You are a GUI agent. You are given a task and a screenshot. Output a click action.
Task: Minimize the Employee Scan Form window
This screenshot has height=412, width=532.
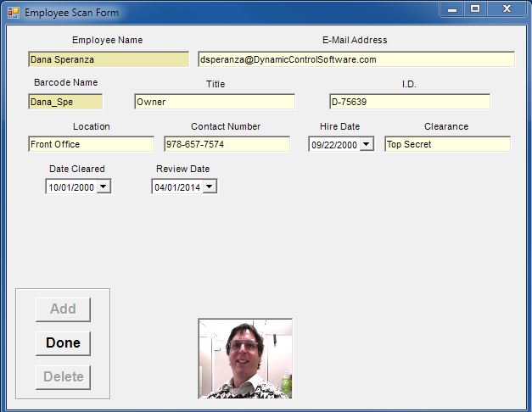click(452, 8)
